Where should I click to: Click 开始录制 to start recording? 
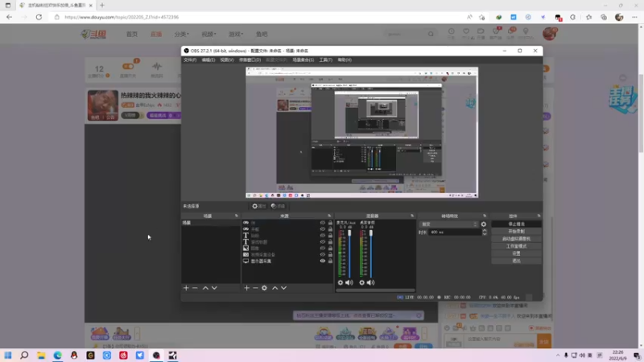[516, 232]
